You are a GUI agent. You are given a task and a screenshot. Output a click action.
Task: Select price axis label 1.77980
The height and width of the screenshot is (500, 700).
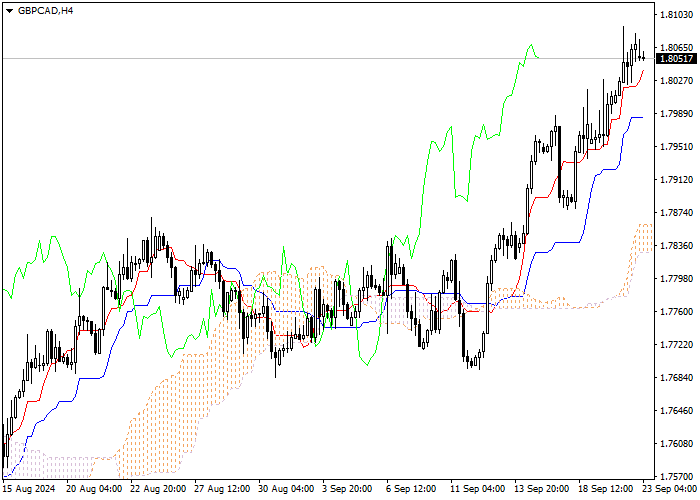click(677, 279)
